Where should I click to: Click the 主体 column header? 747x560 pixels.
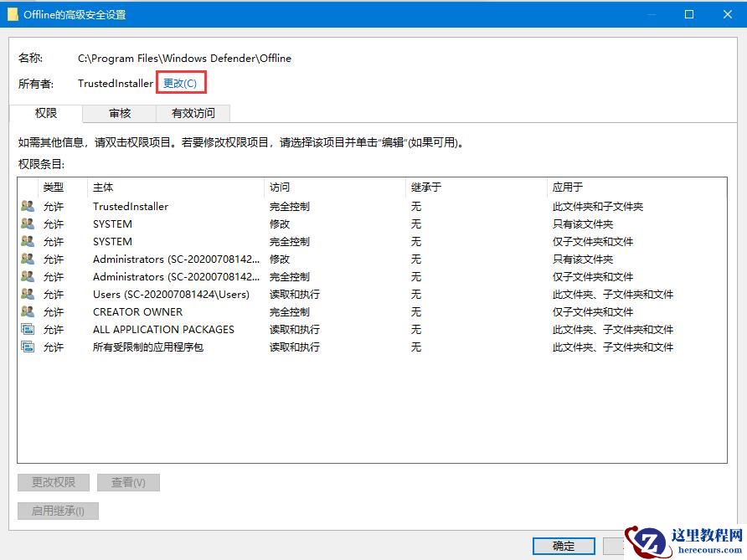coord(100,187)
